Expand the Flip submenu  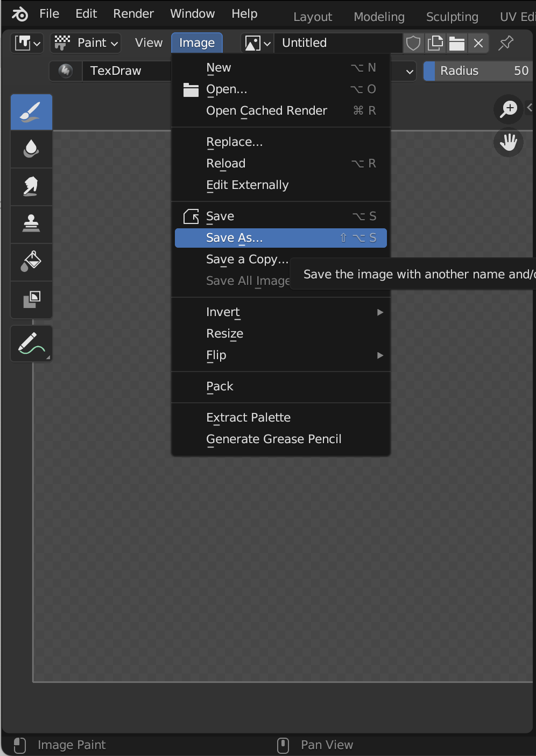pos(281,355)
